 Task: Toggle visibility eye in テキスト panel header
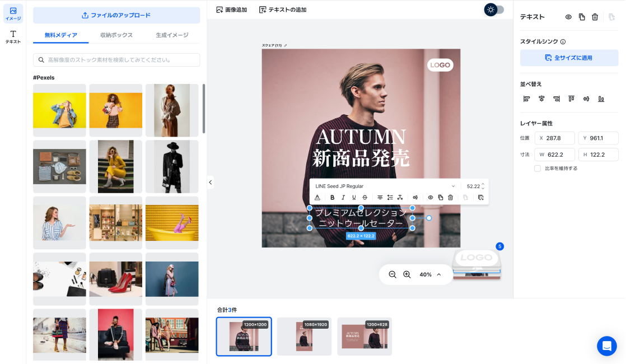coord(568,17)
